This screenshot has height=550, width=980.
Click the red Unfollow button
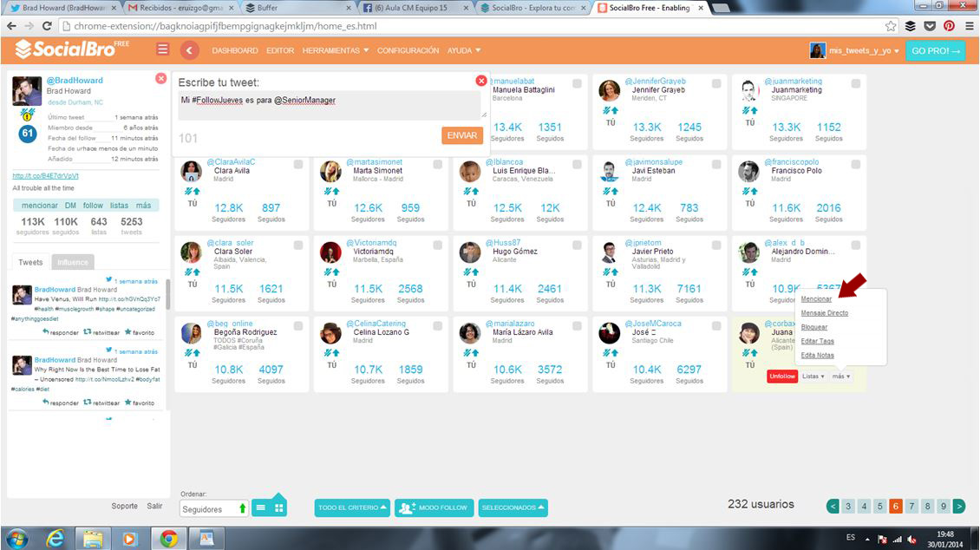pos(782,376)
